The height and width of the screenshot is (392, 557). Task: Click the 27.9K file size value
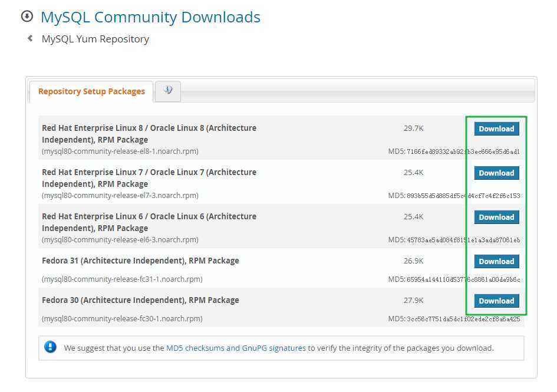414,300
